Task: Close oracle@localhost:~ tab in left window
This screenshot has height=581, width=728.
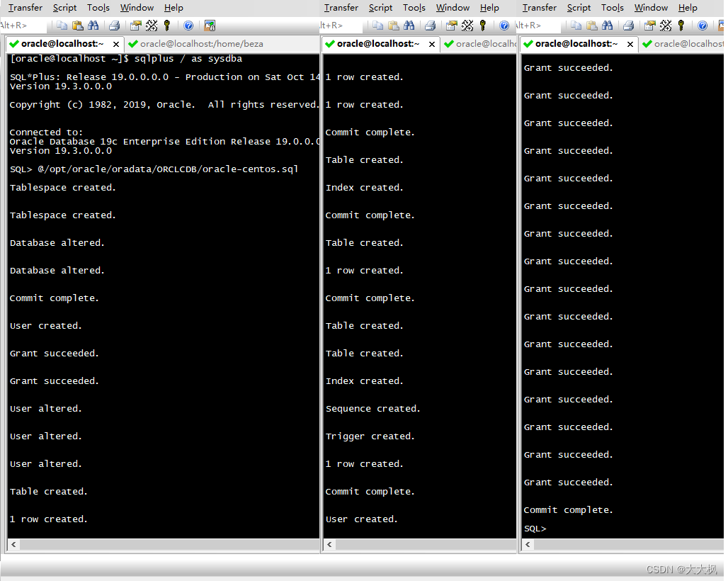Action: pyautogui.click(x=116, y=44)
